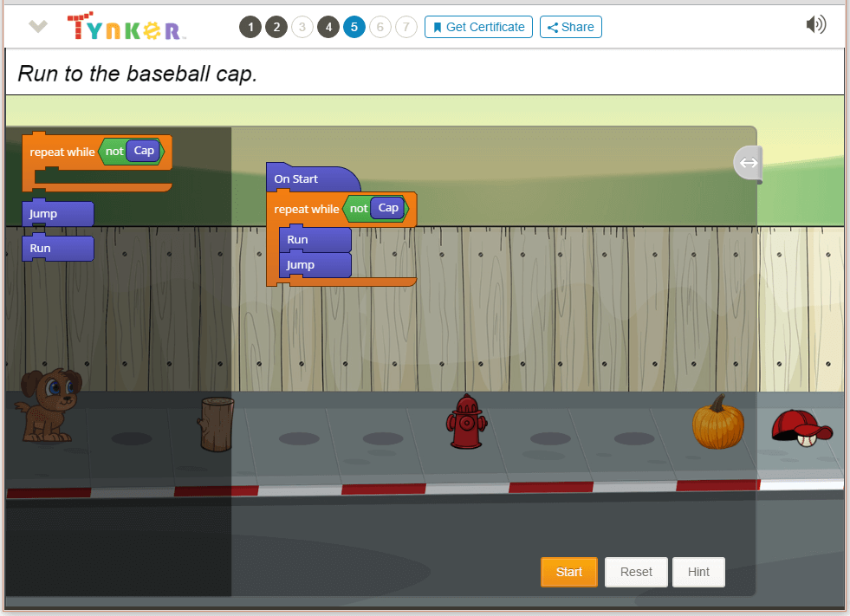Select current level 5
Image resolution: width=850 pixels, height=616 pixels.
[x=354, y=27]
